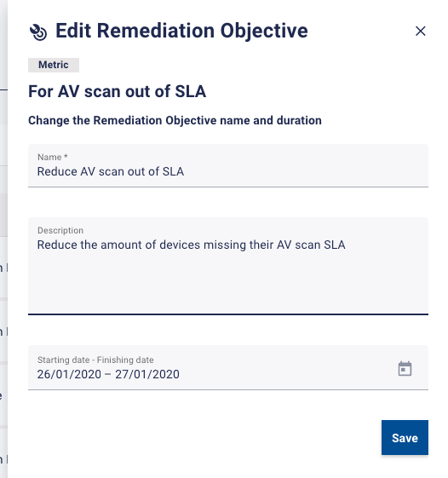Click the 'For AV scan out of SLA' heading

pyautogui.click(x=117, y=91)
